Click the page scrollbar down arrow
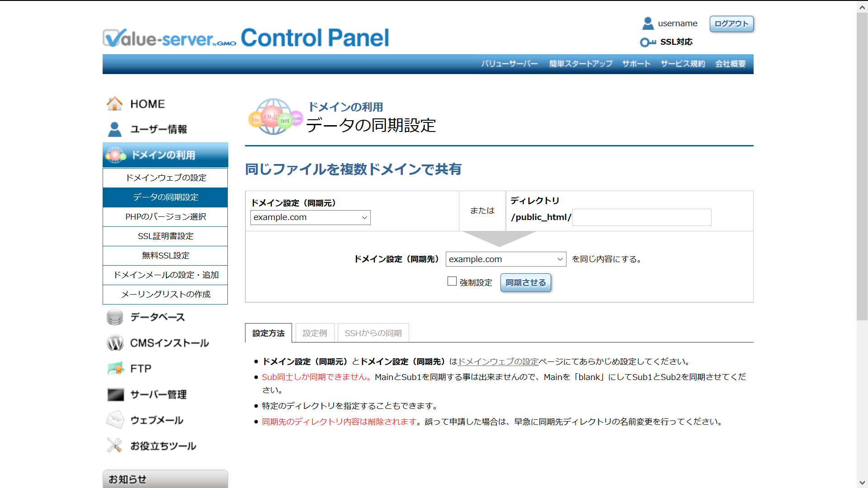868x488 pixels. [x=862, y=483]
